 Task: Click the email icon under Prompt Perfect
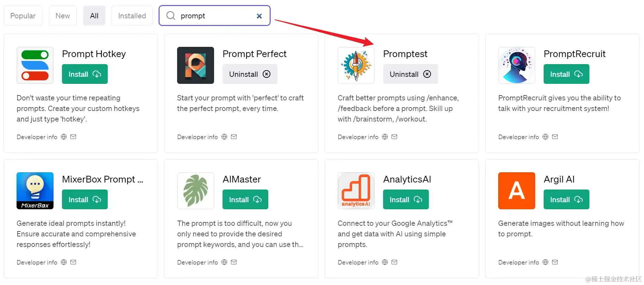tap(233, 137)
